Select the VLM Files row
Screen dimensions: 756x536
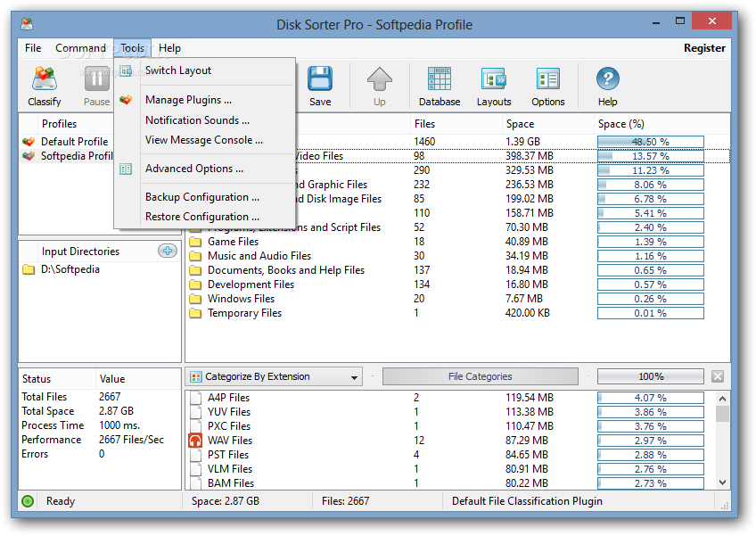click(x=450, y=469)
